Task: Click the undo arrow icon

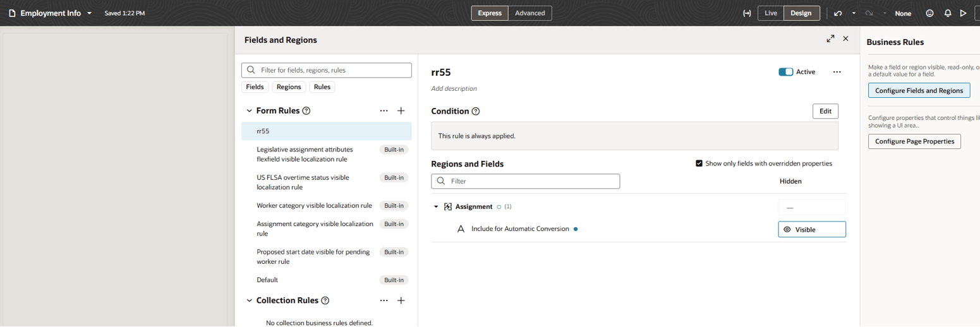Action: pyautogui.click(x=838, y=13)
